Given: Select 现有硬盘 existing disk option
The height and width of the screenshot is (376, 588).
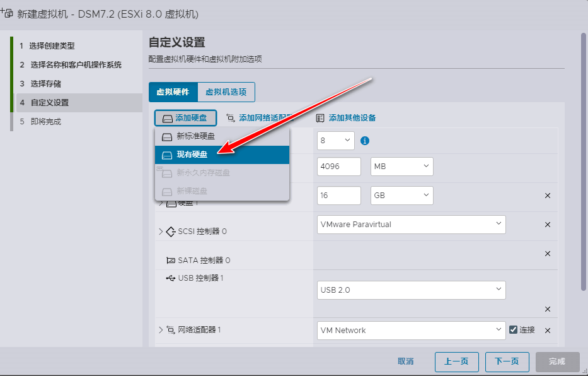Looking at the screenshot, I should (222, 155).
